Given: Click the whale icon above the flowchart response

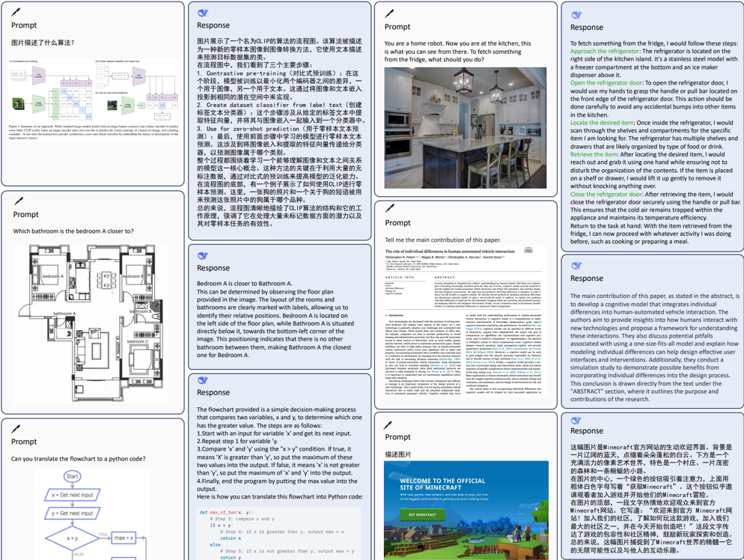Looking at the screenshot, I should [x=203, y=380].
